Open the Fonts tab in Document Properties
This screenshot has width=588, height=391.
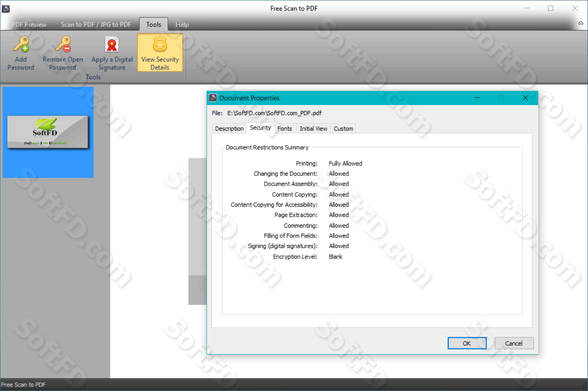tap(285, 129)
